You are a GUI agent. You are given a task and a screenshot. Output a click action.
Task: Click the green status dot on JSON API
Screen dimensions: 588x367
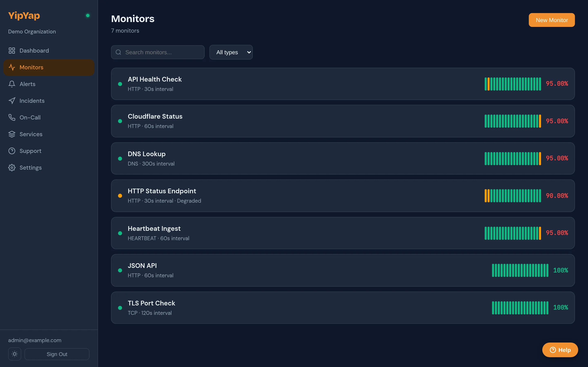coord(120,270)
